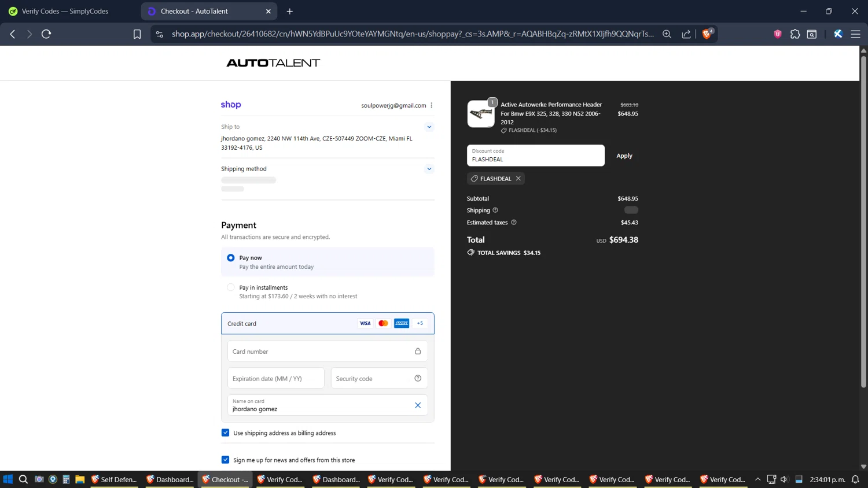The height and width of the screenshot is (488, 868).
Task: Apply the discount code
Action: (x=624, y=156)
